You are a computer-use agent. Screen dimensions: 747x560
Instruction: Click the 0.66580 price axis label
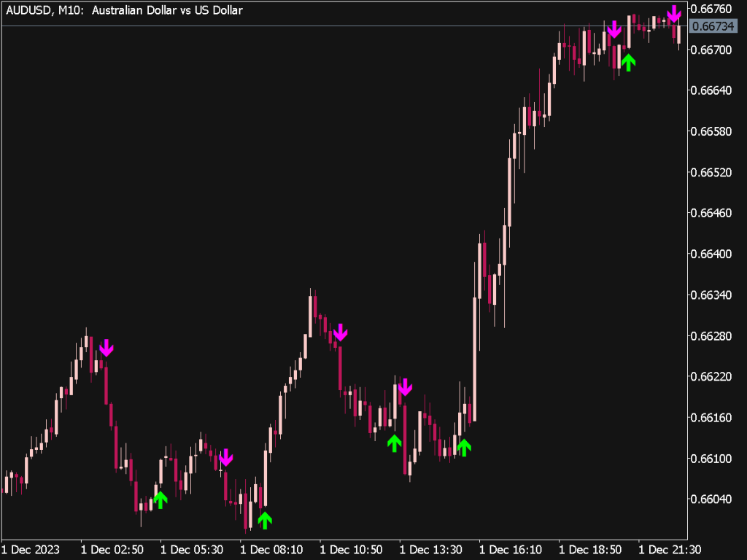click(x=711, y=131)
